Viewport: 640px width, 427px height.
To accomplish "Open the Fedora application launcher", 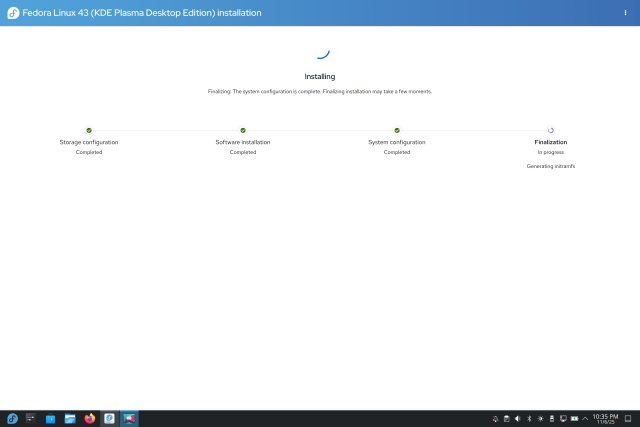I will tap(12, 418).
